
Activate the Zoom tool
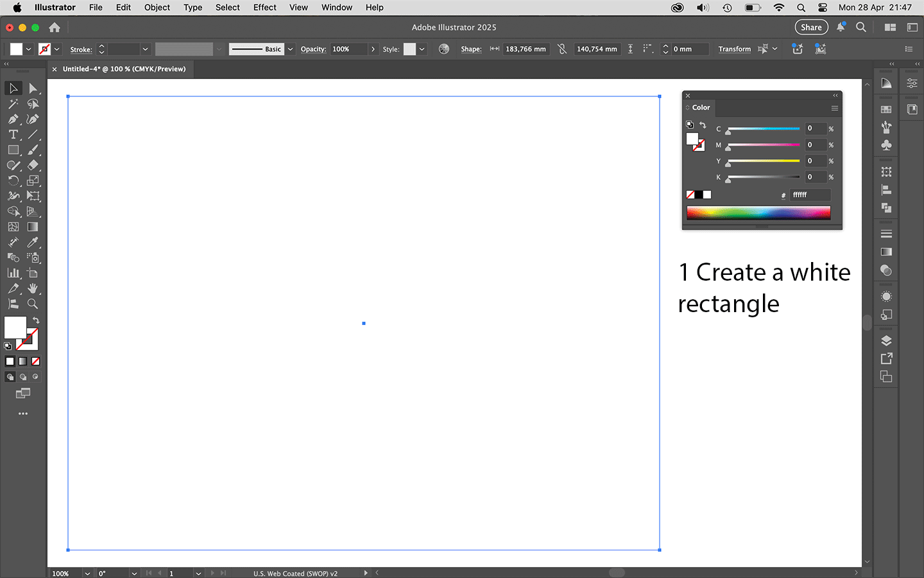click(33, 304)
